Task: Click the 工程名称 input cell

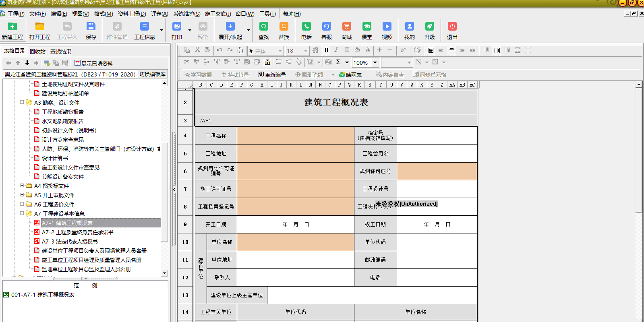Action: pos(295,136)
